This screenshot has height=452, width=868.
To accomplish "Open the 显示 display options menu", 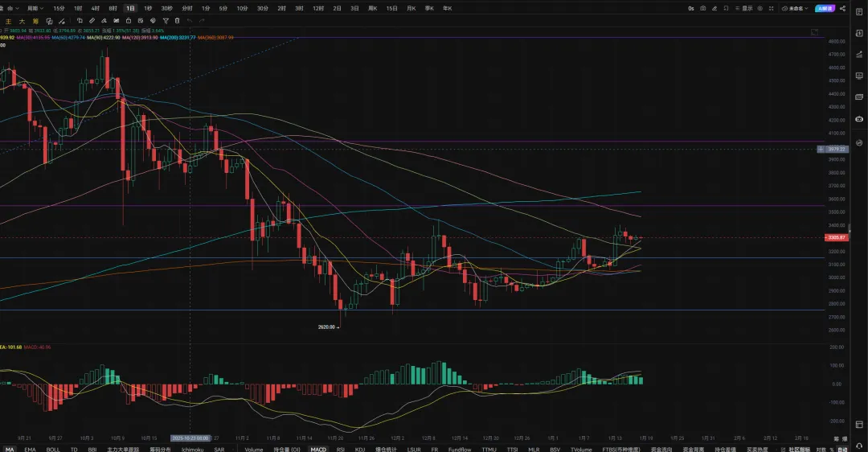I will [x=747, y=8].
